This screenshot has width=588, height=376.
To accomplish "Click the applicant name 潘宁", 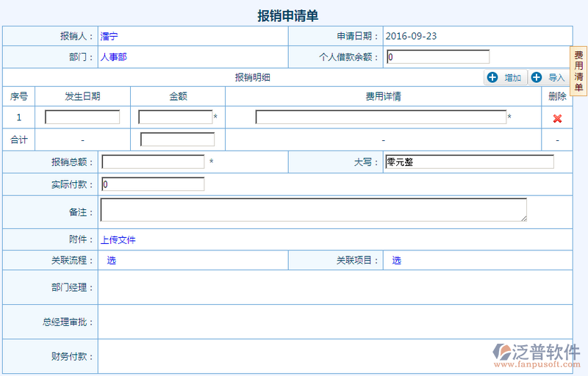I will [109, 36].
